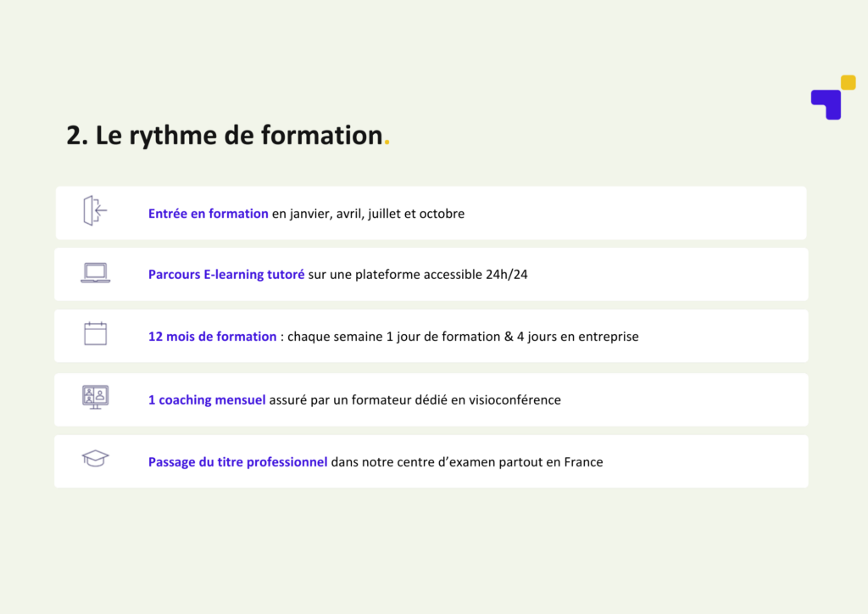Click the video conference monitor icon
Screen dimensions: 868x614
pos(95,397)
